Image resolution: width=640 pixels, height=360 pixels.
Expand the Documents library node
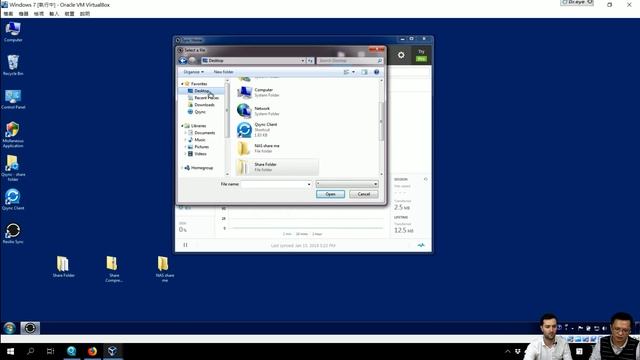(x=185, y=133)
